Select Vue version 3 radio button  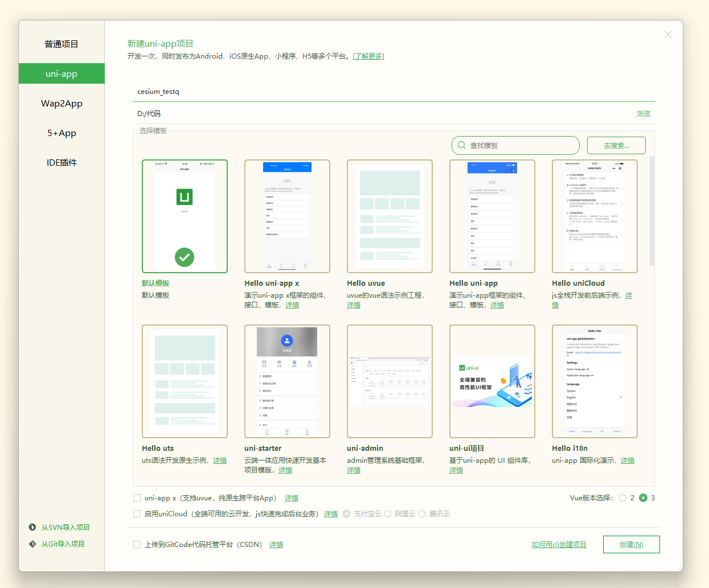643,497
